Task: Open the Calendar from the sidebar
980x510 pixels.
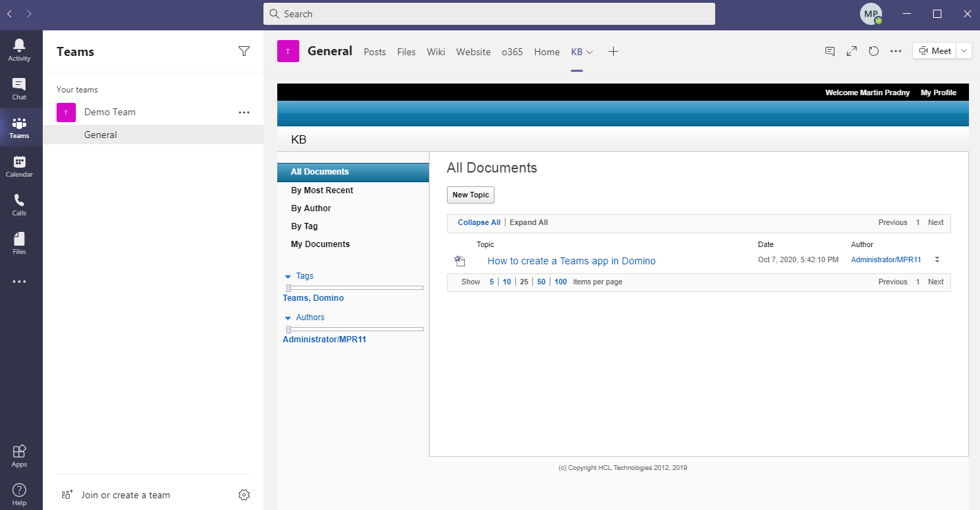Action: tap(19, 164)
